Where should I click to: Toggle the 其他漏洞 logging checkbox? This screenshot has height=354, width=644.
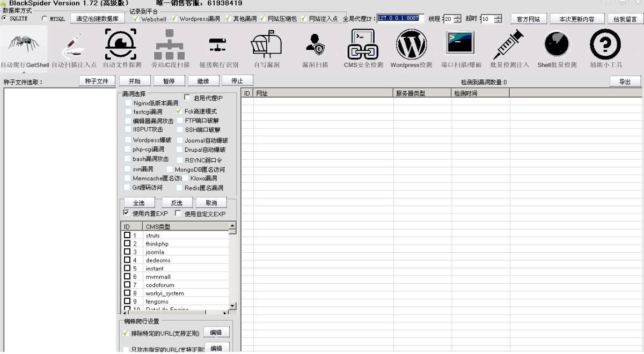coord(228,18)
